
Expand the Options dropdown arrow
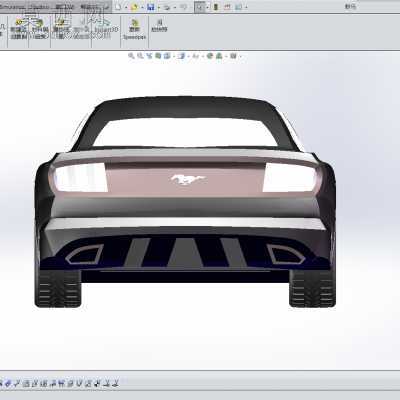coord(246,7)
